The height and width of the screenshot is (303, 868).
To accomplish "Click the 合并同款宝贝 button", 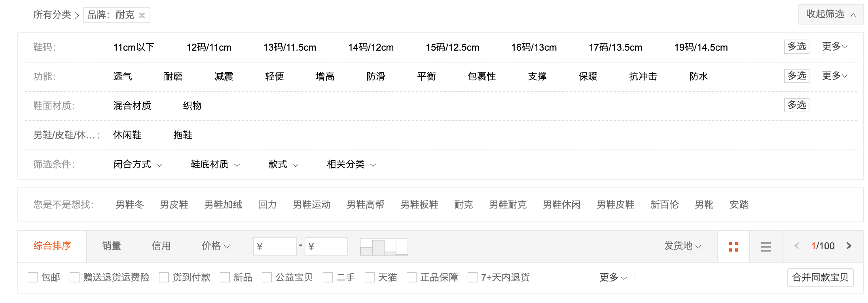I will [x=821, y=277].
